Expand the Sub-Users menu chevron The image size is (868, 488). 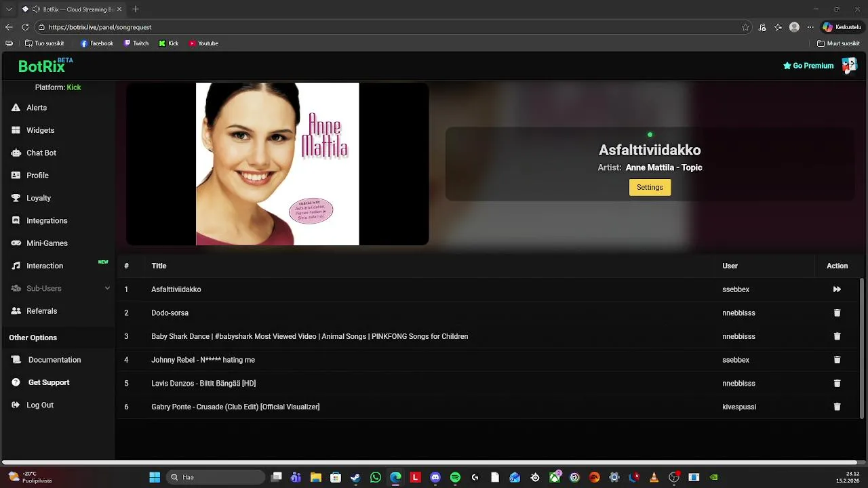107,288
